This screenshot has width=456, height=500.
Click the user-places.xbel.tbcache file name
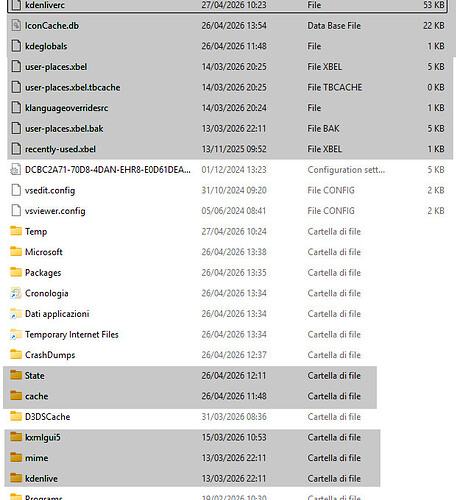coord(73,87)
